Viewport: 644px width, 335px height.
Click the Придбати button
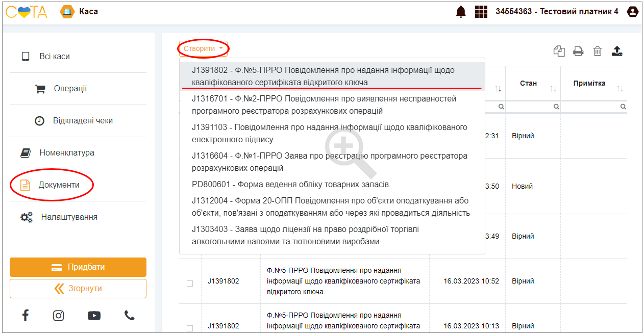78,267
